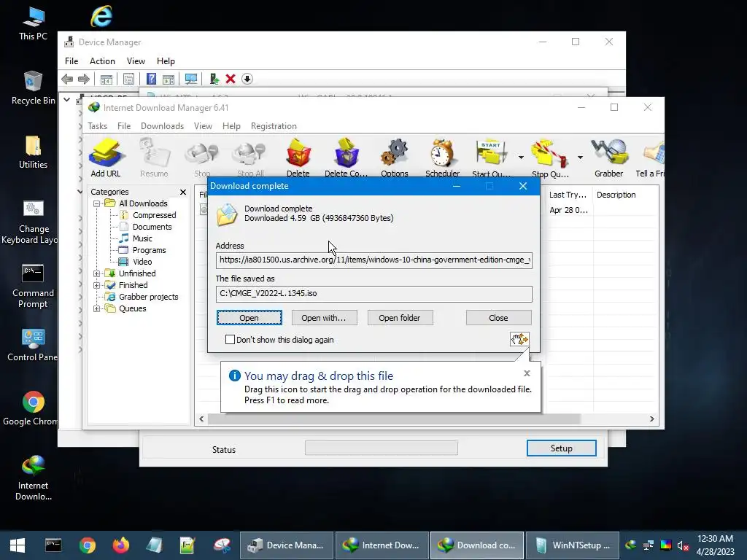Expand the Queues category node
Viewport: 747px width, 560px height.
[97, 308]
